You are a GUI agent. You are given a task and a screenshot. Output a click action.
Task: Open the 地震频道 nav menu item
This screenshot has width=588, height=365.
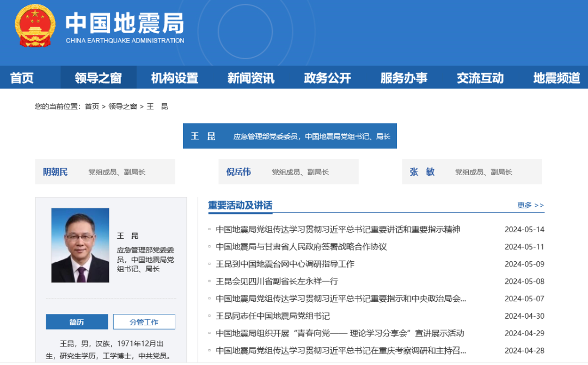[556, 78]
